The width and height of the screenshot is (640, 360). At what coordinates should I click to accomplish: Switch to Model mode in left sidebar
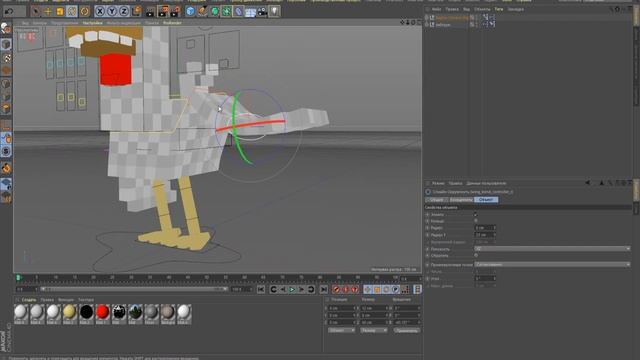(x=6, y=44)
